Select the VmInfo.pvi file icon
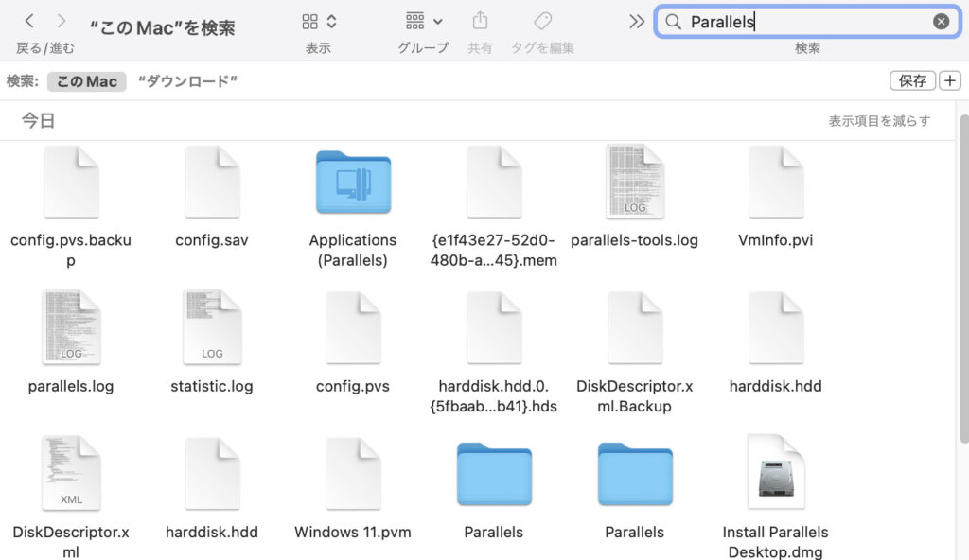This screenshot has height=560, width=969. (776, 183)
